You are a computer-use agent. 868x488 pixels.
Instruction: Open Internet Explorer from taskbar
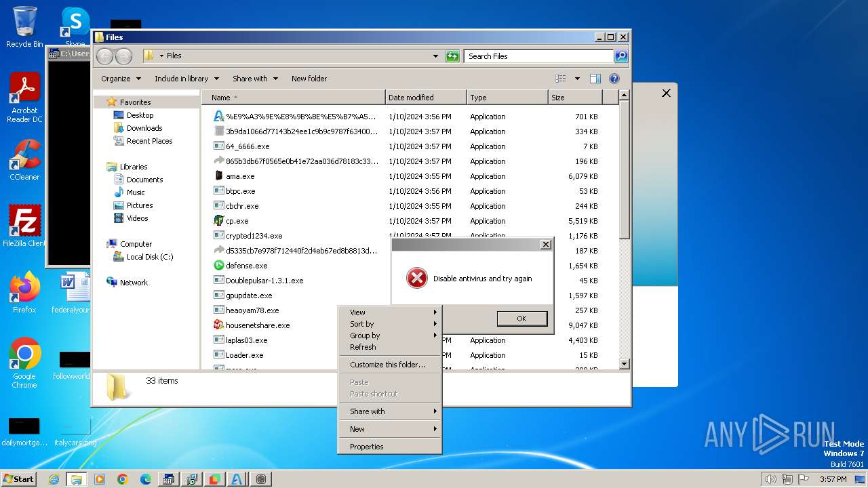coord(54,479)
